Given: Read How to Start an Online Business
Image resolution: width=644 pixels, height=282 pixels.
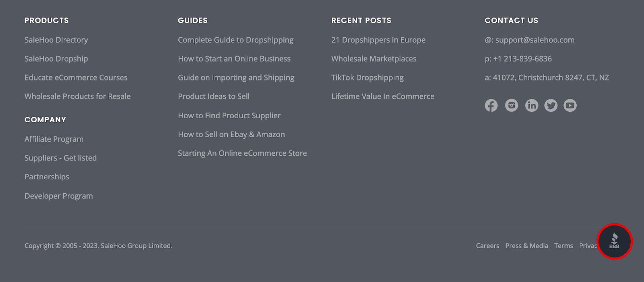Looking at the screenshot, I should pyautogui.click(x=234, y=59).
